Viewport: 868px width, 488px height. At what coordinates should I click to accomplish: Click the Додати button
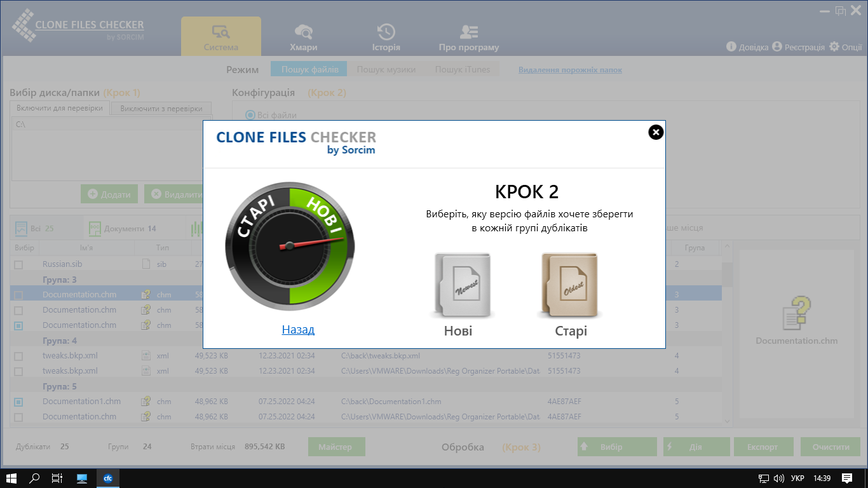(x=109, y=194)
